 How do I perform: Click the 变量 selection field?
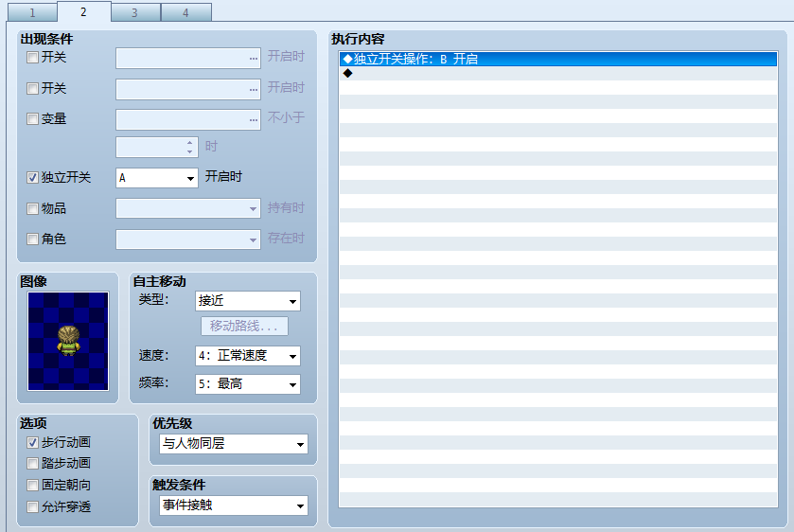(188, 120)
